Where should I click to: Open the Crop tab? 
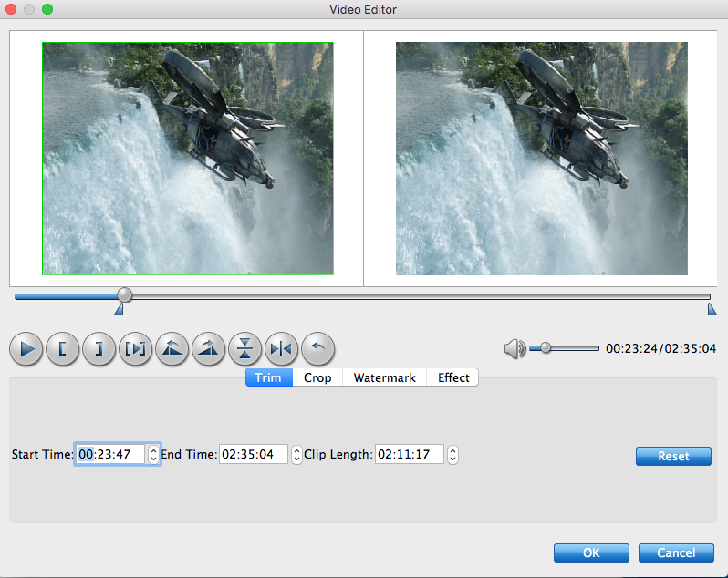click(x=317, y=377)
